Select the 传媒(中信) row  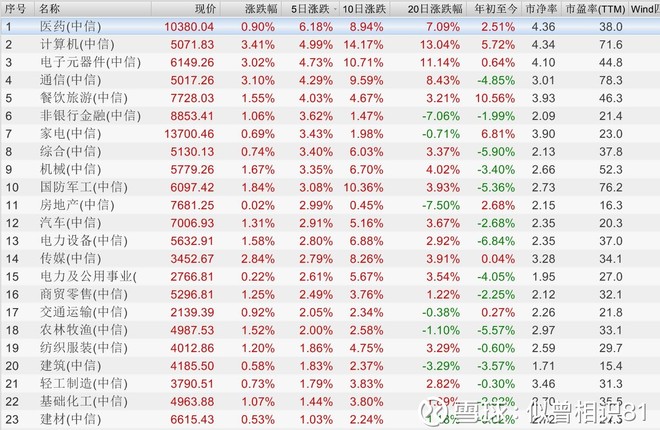pyautogui.click(x=330, y=259)
